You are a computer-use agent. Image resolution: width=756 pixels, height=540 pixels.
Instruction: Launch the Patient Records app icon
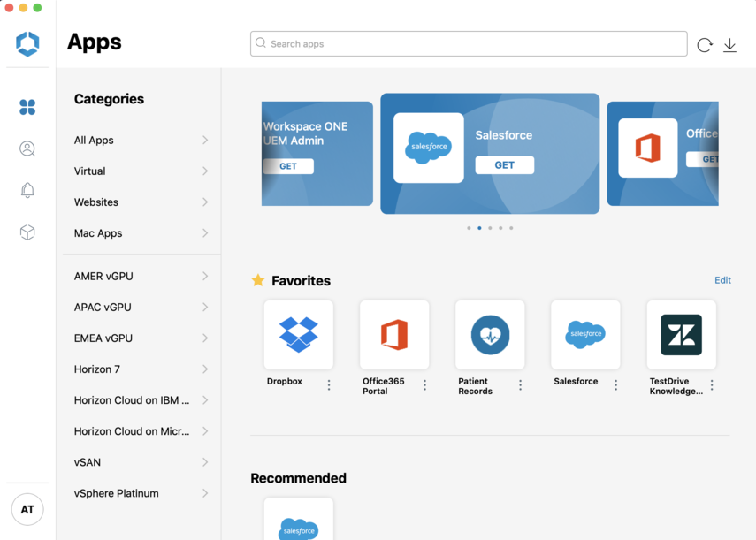click(490, 335)
